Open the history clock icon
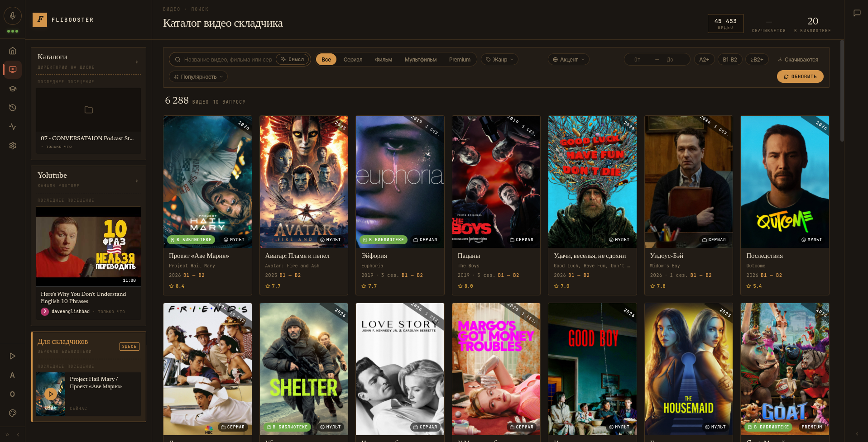The width and height of the screenshot is (868, 442). click(x=13, y=108)
